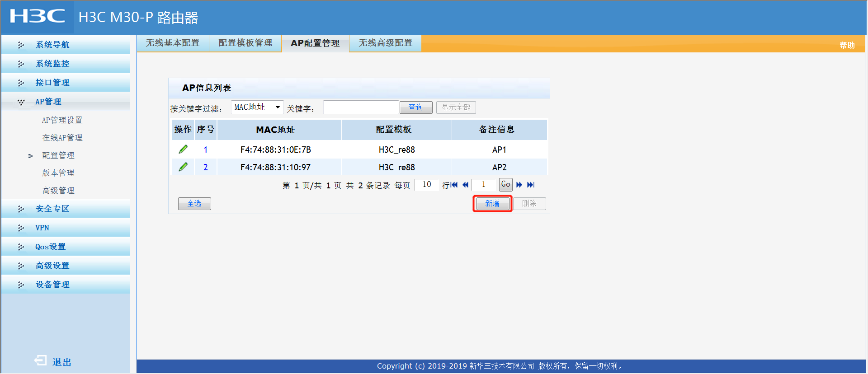Image resolution: width=868 pixels, height=374 pixels.
Task: Click the 删除 delete button
Action: click(529, 204)
